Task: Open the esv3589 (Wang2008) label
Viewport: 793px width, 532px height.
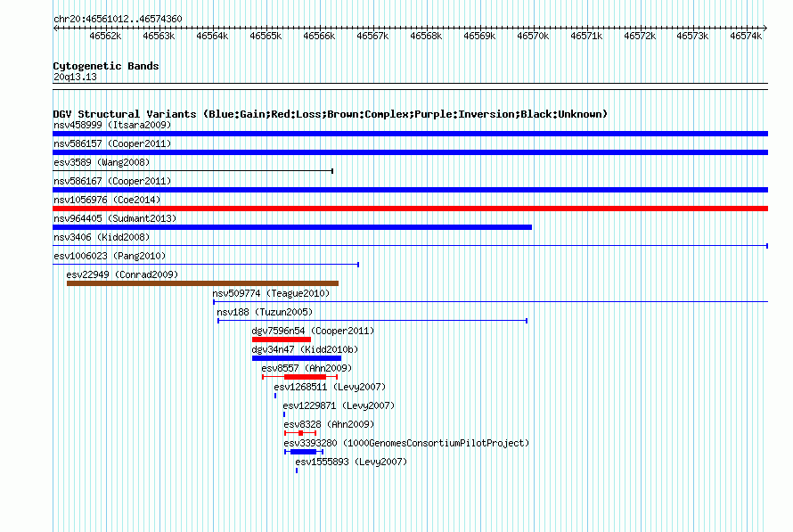Action: [x=102, y=162]
